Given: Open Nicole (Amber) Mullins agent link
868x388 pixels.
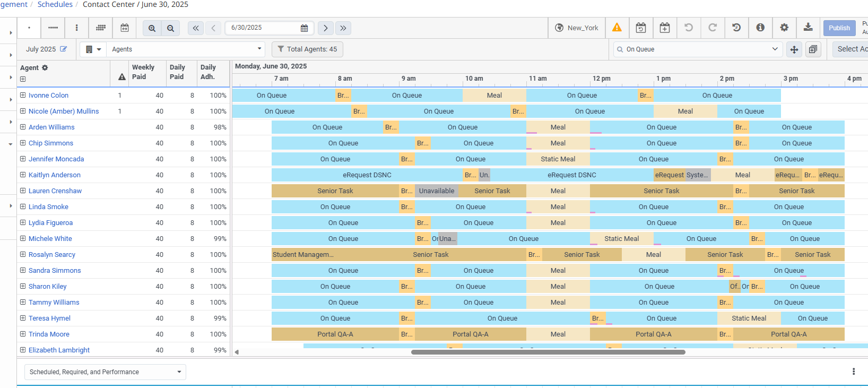Looking at the screenshot, I should coord(64,111).
